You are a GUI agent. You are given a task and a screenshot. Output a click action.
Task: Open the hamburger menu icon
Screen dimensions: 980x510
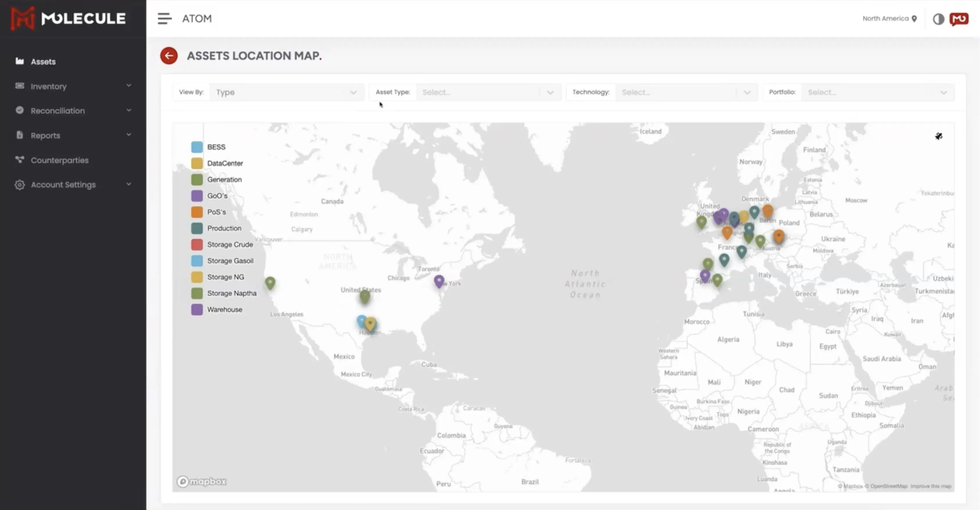(164, 18)
